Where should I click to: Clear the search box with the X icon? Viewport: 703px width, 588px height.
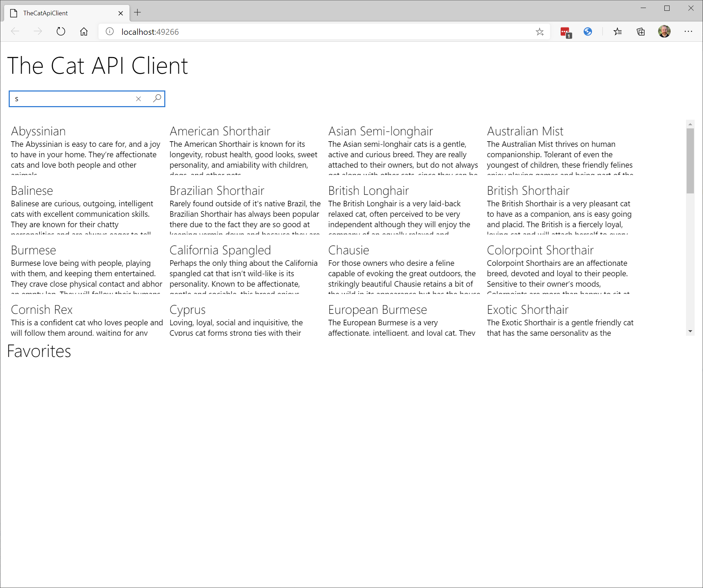(x=139, y=98)
